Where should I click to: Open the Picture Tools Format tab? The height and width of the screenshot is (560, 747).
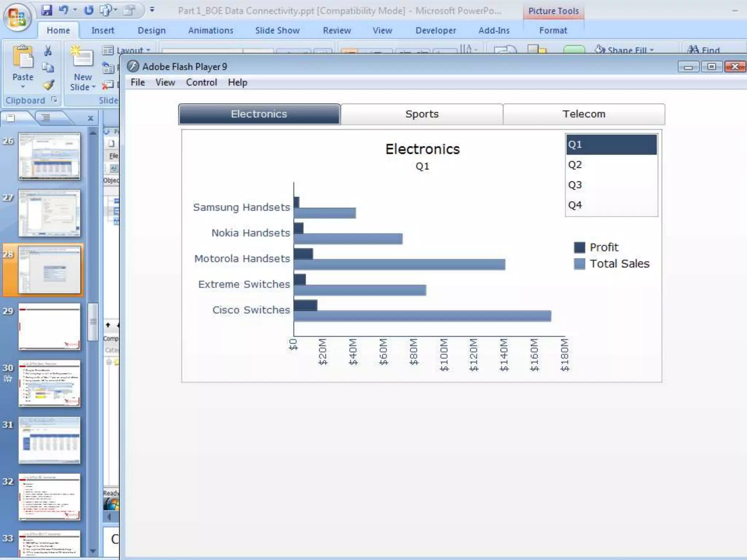(553, 30)
